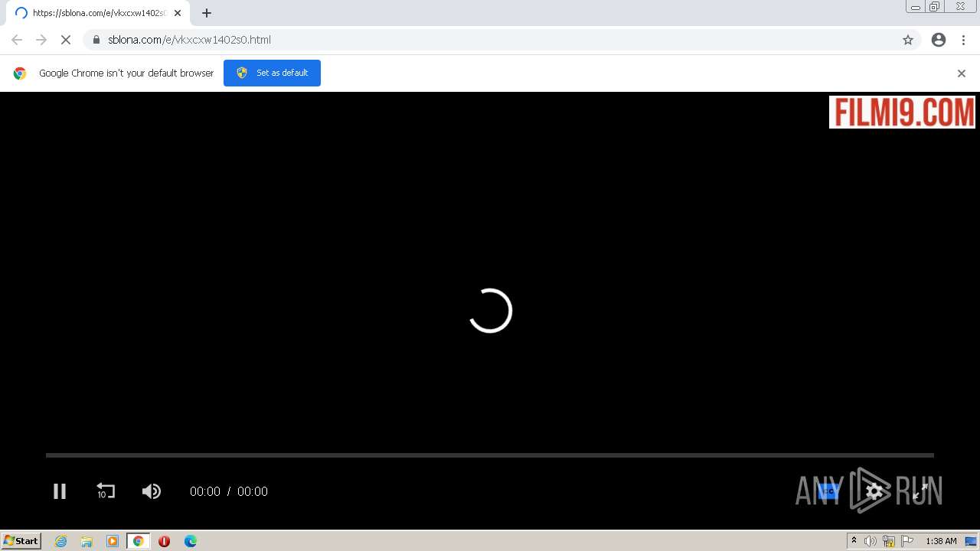Click Chrome icon in taskbar
Viewport: 980px width, 551px height.
(139, 541)
